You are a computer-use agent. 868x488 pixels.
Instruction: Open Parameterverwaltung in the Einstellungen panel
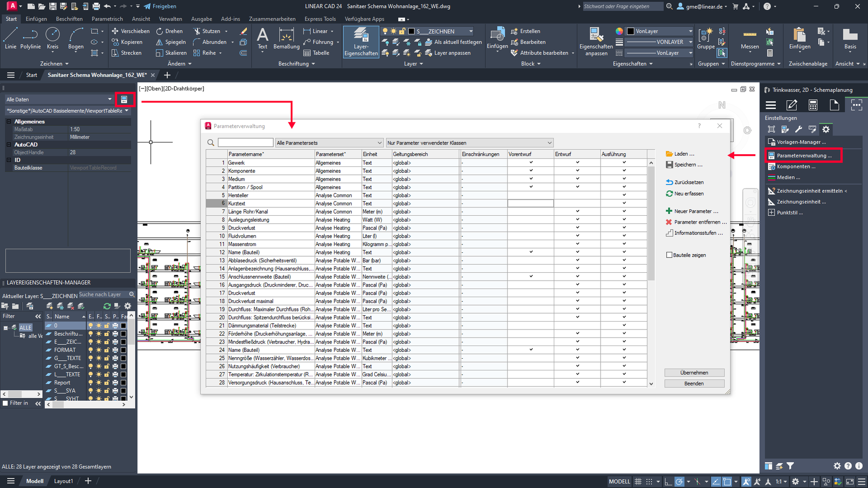tap(804, 156)
